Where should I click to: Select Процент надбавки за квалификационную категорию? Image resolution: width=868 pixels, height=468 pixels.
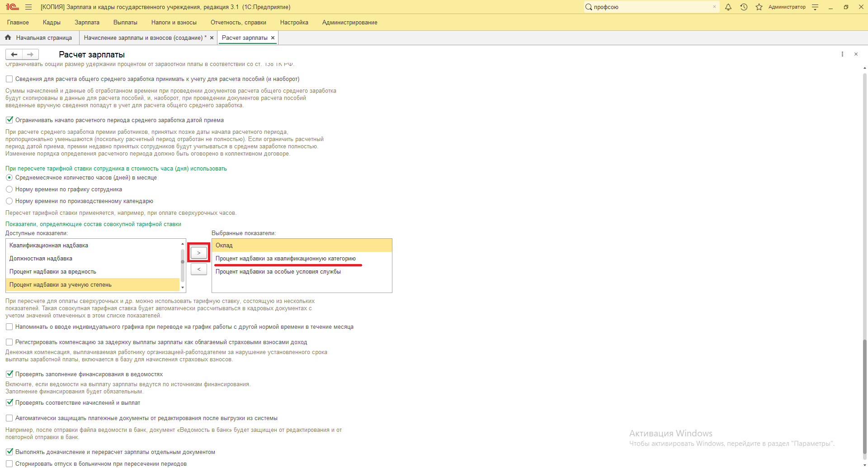click(x=302, y=259)
